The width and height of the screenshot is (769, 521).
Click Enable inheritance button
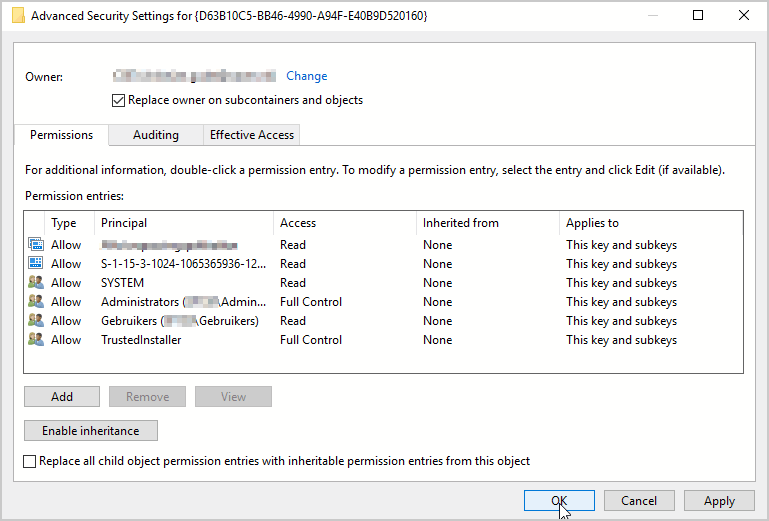point(91,431)
